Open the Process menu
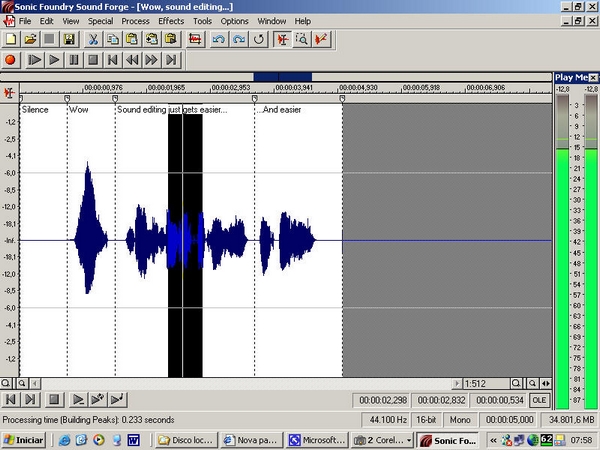Screen dimensions: 600x450 tap(135, 21)
